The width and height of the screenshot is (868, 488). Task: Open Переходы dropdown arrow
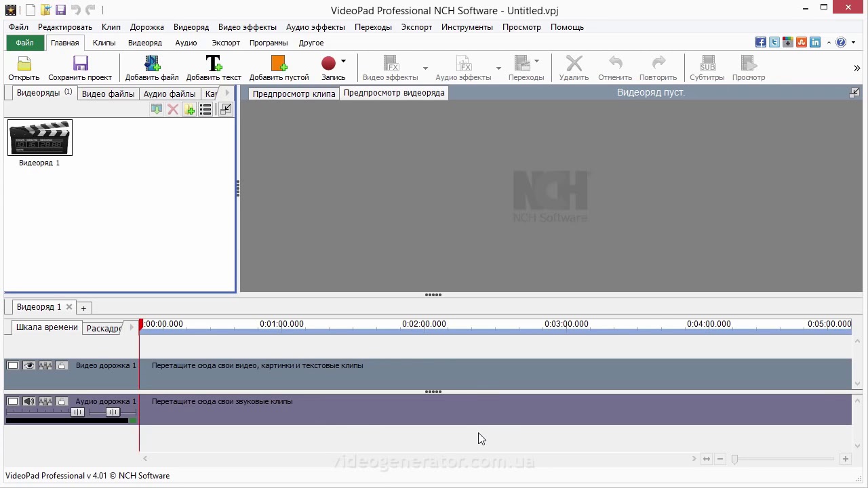536,61
